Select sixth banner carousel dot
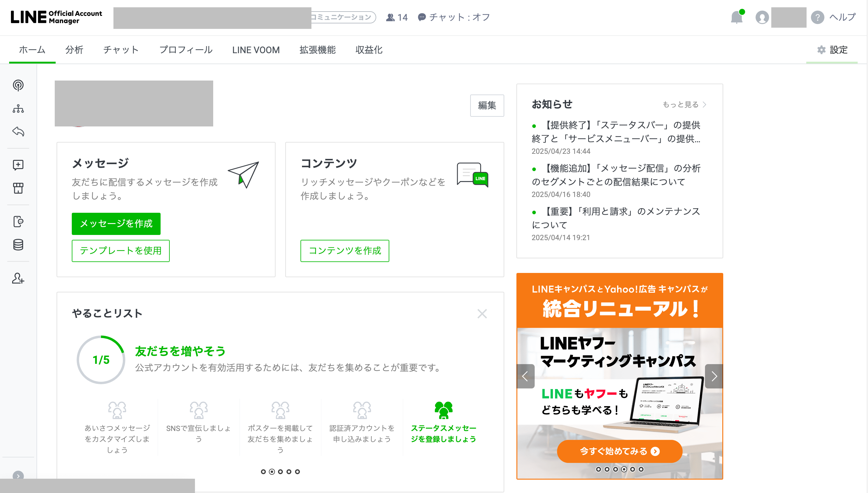The image size is (868, 493). coord(641,469)
